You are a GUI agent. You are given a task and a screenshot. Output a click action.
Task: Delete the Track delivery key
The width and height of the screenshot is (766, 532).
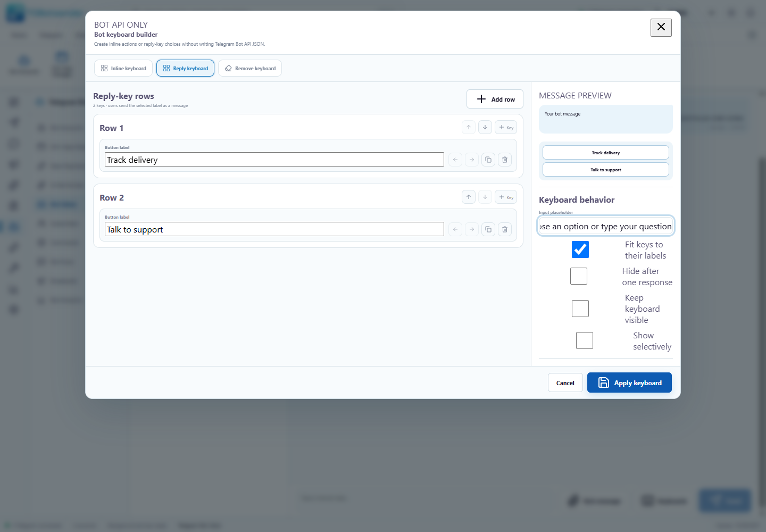pyautogui.click(x=505, y=160)
